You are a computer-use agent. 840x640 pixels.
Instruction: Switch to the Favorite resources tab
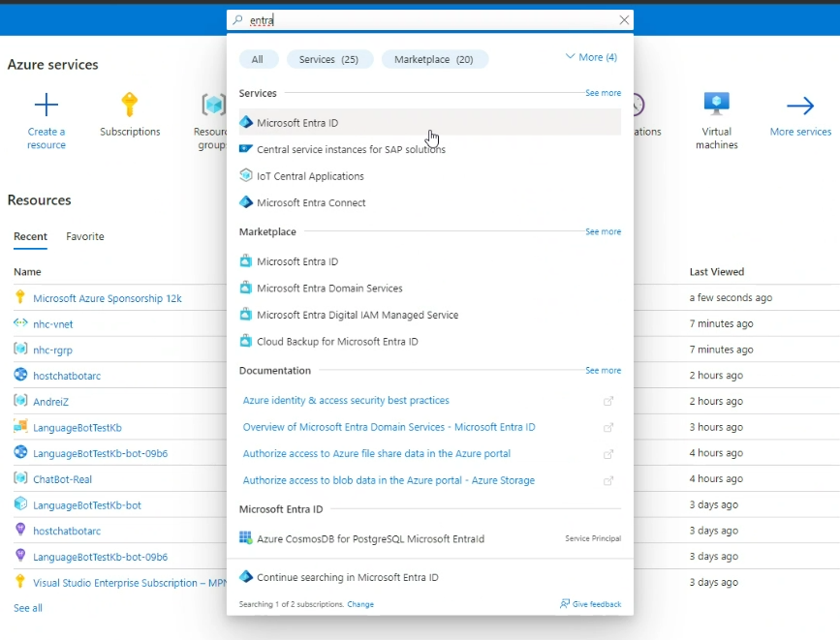point(85,236)
